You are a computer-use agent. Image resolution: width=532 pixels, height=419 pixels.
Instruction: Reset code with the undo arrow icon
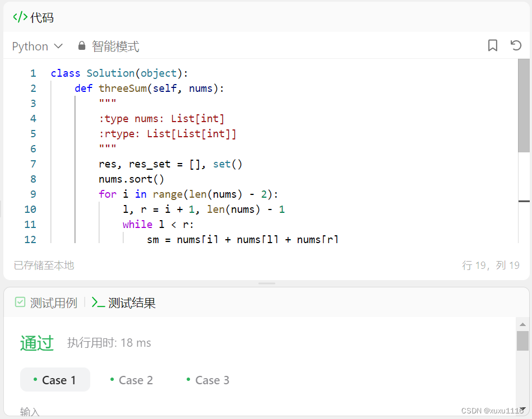pos(516,45)
